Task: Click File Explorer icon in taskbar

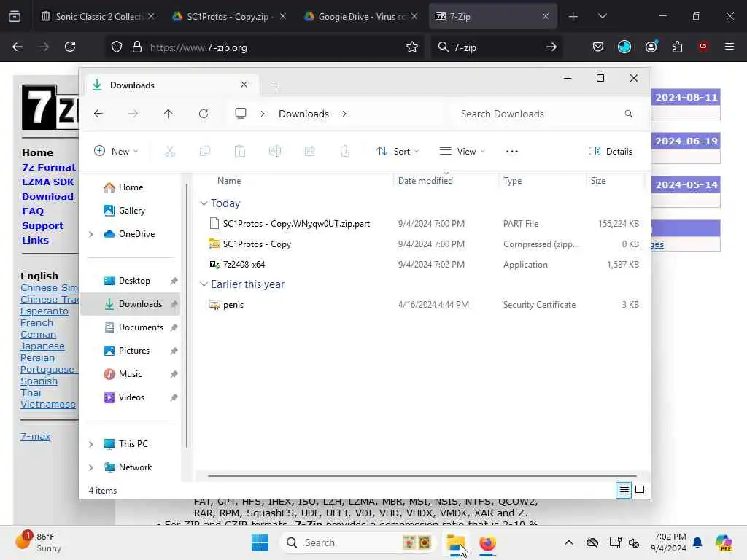Action: [x=455, y=542]
